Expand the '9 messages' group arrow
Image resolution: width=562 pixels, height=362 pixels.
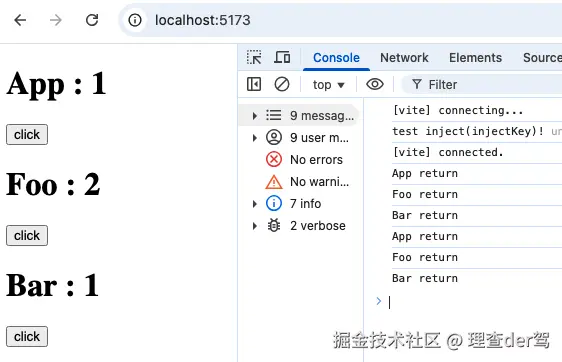coord(254,116)
